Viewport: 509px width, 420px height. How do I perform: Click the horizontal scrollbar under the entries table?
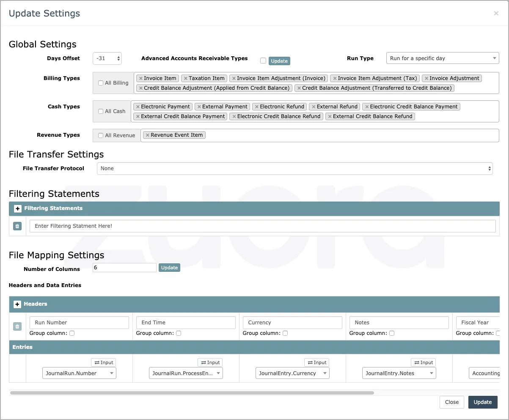click(x=192, y=393)
